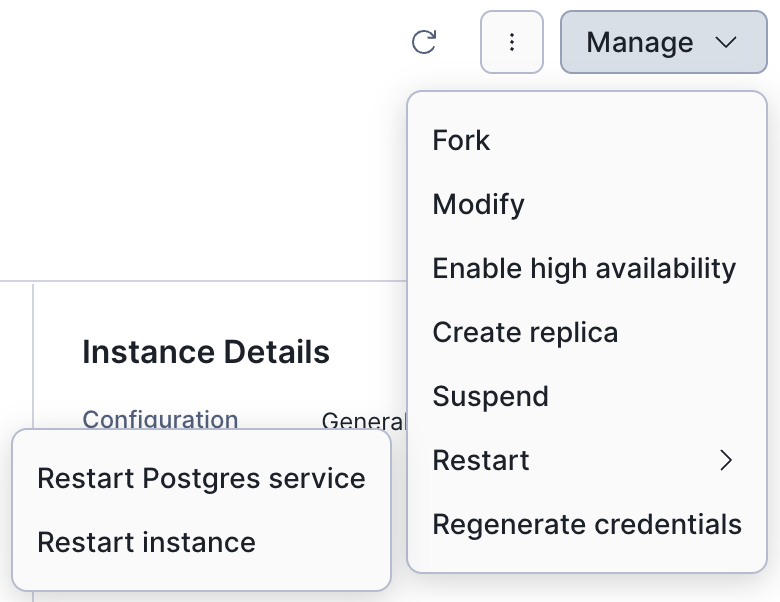Open the three-dot more options button
Viewport: 780px width, 602px height.
512,42
